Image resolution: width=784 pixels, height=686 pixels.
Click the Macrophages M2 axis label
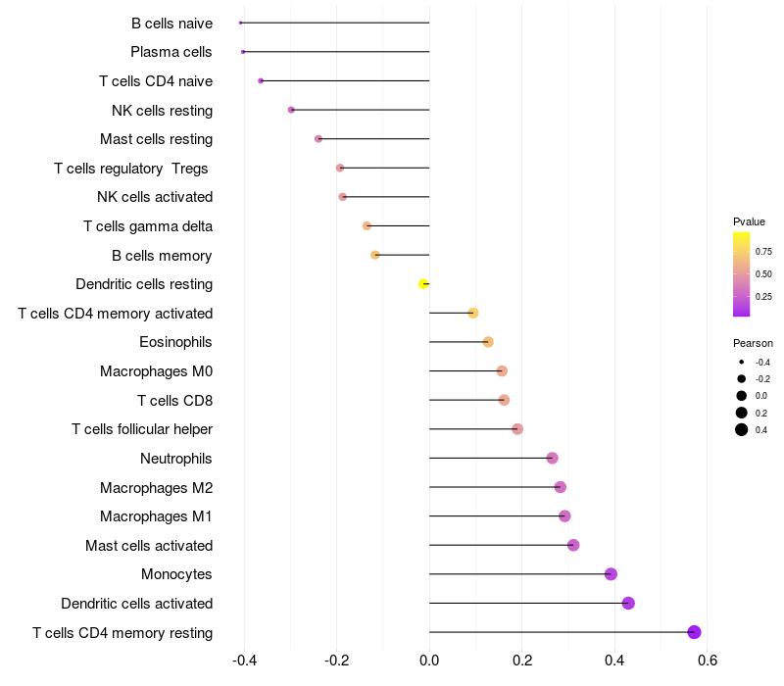coord(156,487)
